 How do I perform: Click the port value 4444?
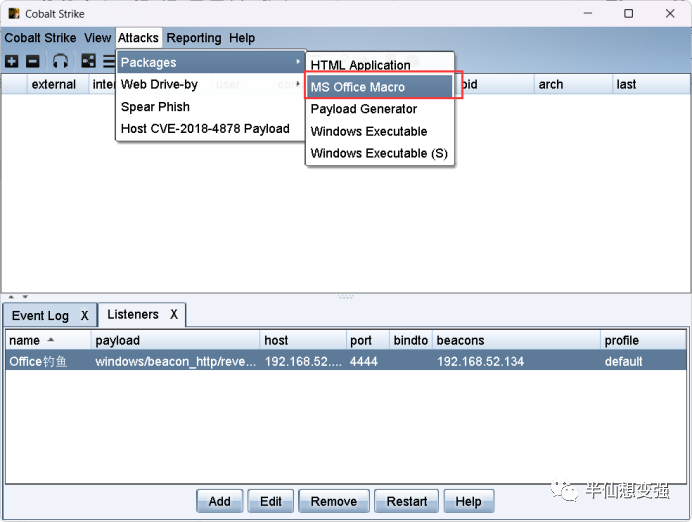pos(364,361)
